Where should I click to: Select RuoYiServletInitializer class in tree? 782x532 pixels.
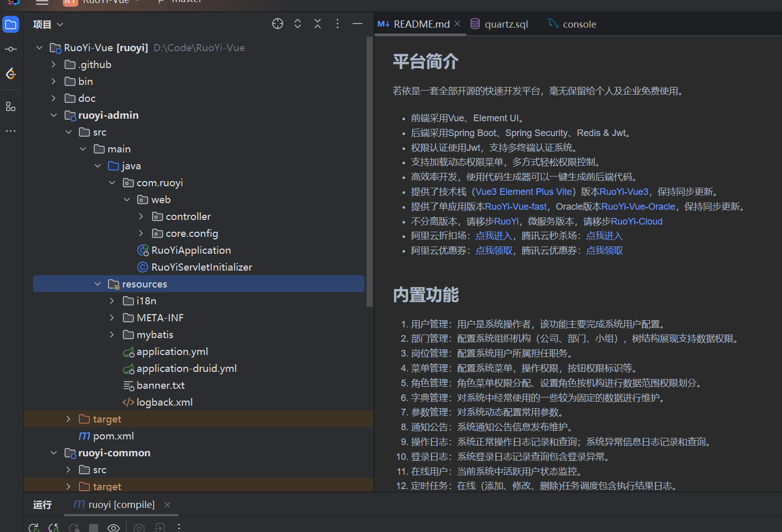pyautogui.click(x=195, y=267)
